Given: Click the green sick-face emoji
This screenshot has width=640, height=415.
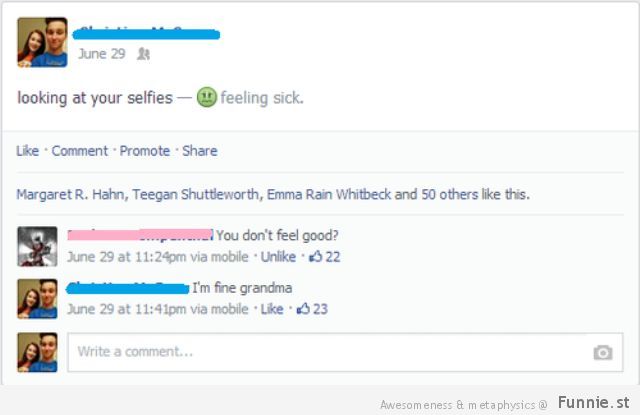Looking at the screenshot, I should (207, 98).
